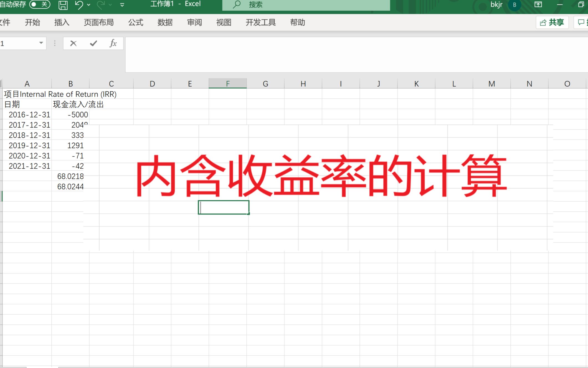The height and width of the screenshot is (368, 588).
Task: Select column K header
Action: [x=416, y=84]
